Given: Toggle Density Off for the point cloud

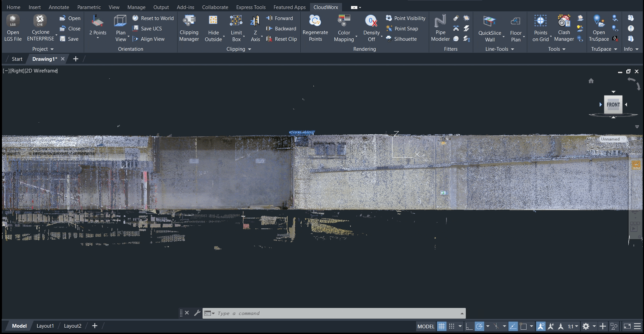Looking at the screenshot, I should [371, 28].
